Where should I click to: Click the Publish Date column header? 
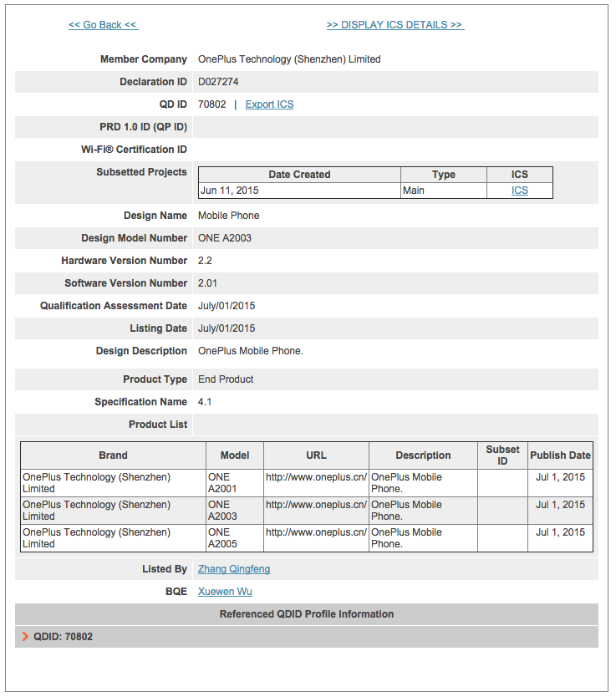(x=561, y=455)
